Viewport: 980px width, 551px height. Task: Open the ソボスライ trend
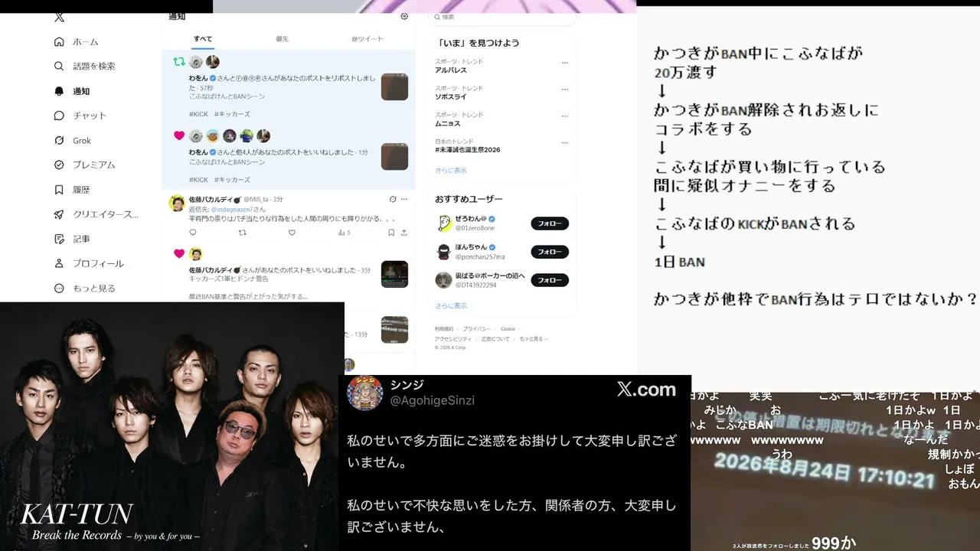451,96
